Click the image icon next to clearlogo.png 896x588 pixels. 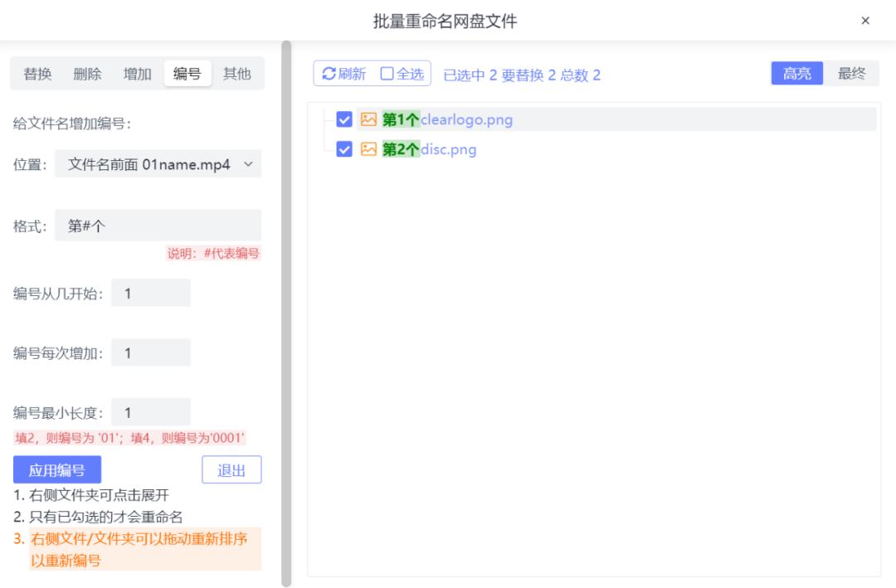point(368,119)
